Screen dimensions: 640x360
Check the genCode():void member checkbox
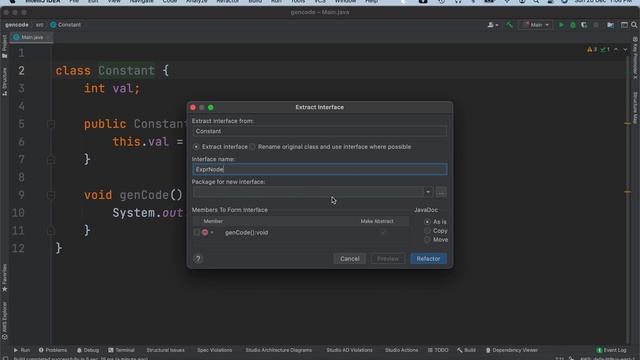(x=196, y=232)
